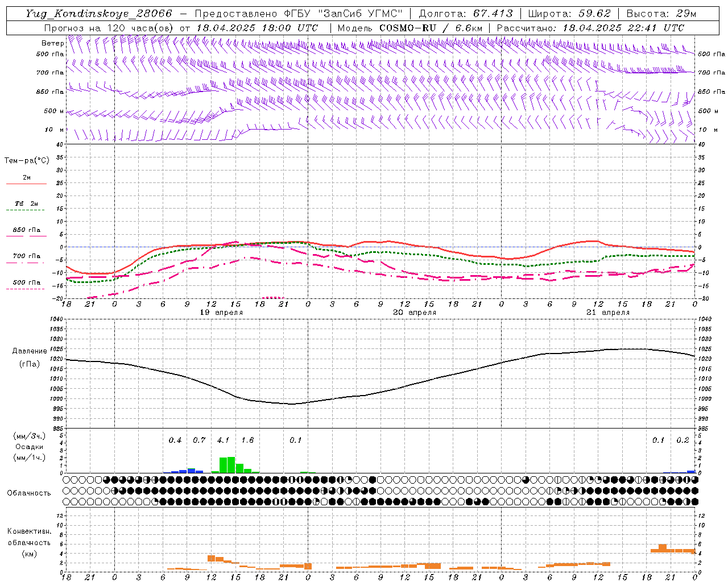Click the 21 апреля date label
728x582 pixels.
(x=608, y=313)
